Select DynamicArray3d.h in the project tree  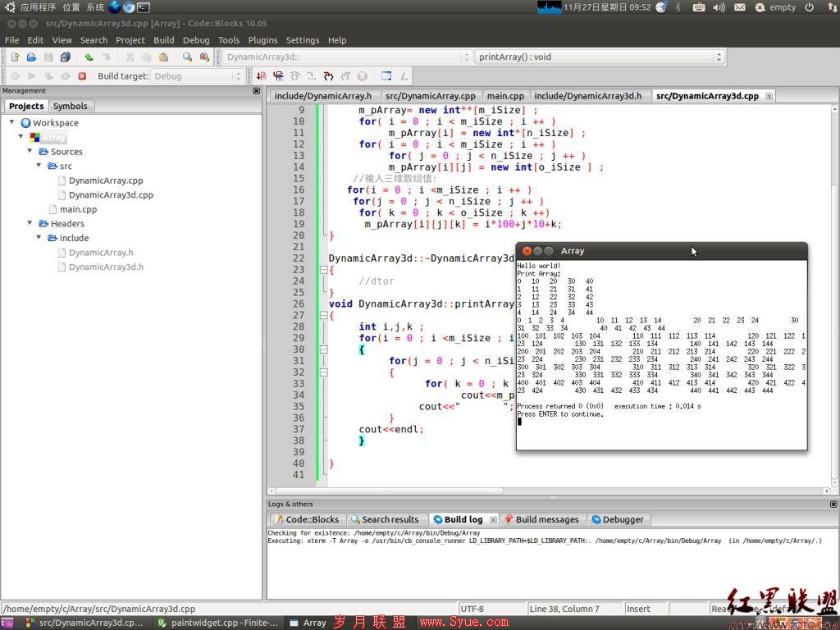(x=106, y=267)
